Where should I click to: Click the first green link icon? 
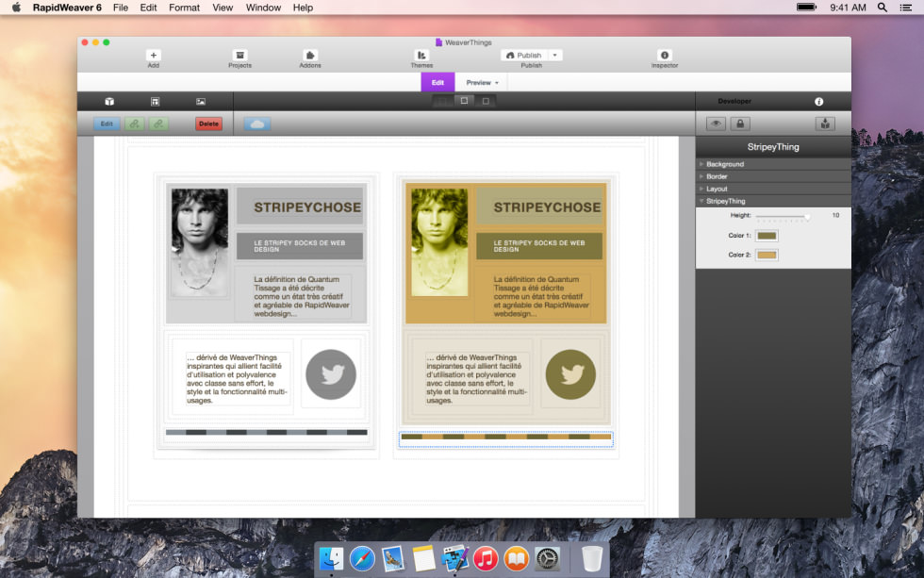pyautogui.click(x=134, y=124)
